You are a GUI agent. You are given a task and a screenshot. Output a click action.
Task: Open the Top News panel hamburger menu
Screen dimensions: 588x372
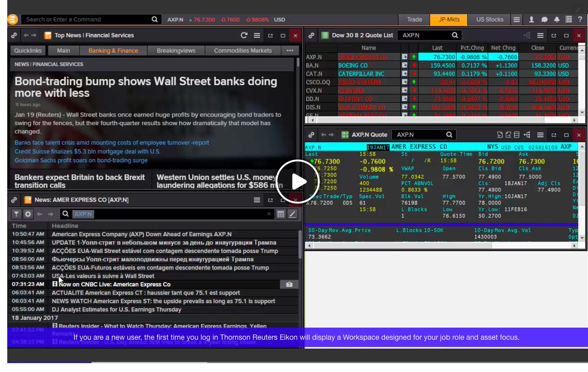click(256, 36)
